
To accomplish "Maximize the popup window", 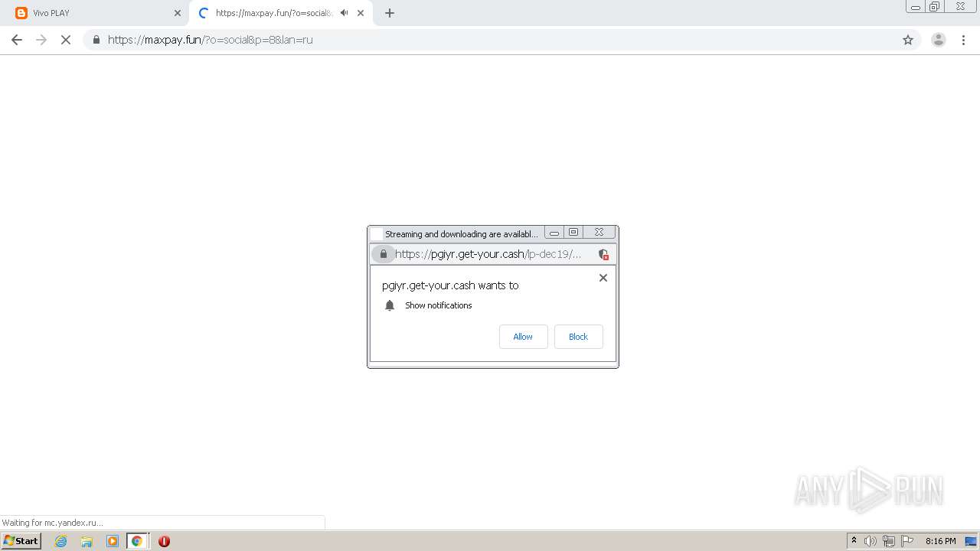I will point(573,233).
